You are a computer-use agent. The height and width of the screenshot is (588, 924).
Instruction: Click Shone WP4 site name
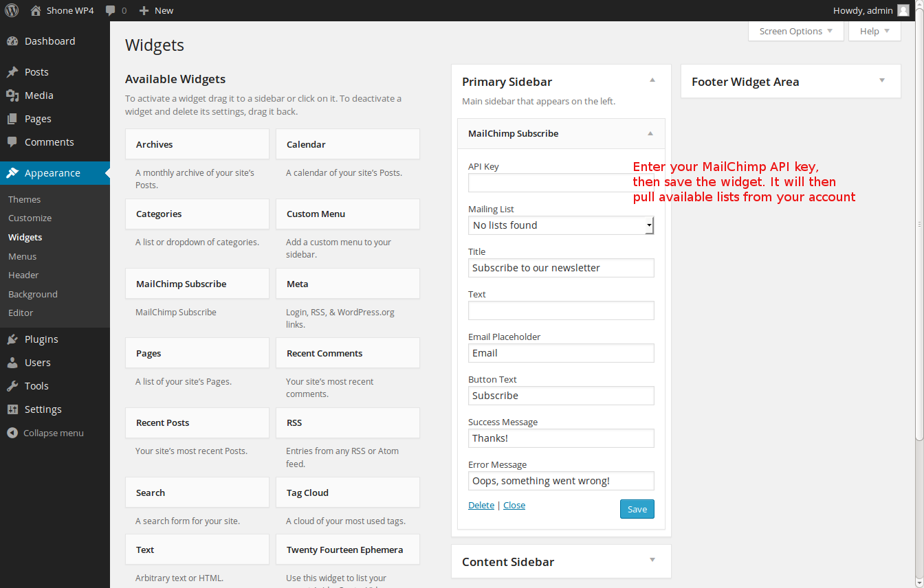tap(70, 10)
